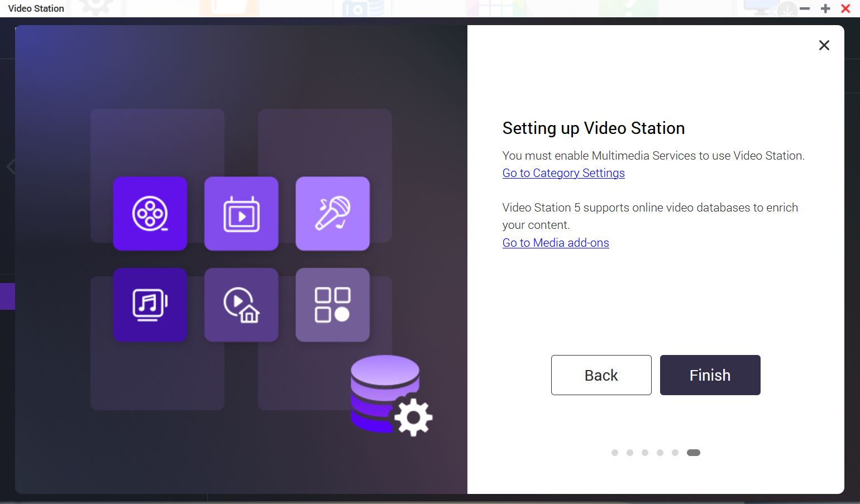Screen dimensions: 860x504
Task: Click the other categories grid icon
Action: coord(332,305)
